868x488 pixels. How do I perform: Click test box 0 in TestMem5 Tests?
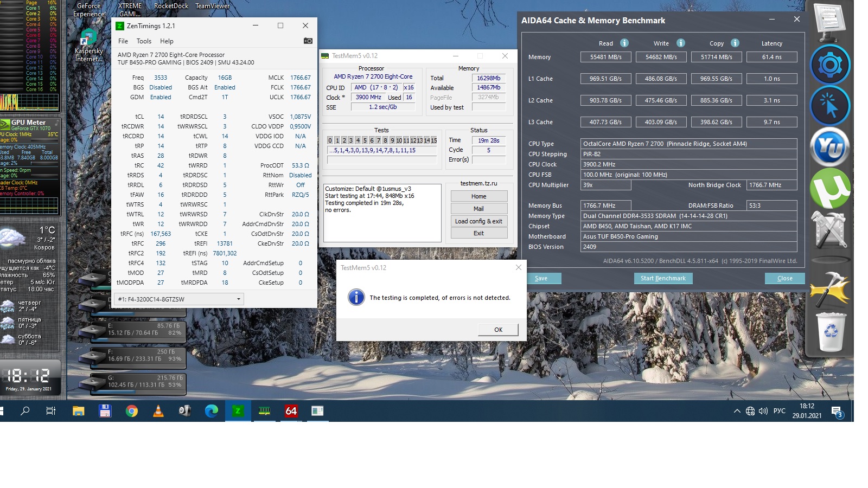330,140
